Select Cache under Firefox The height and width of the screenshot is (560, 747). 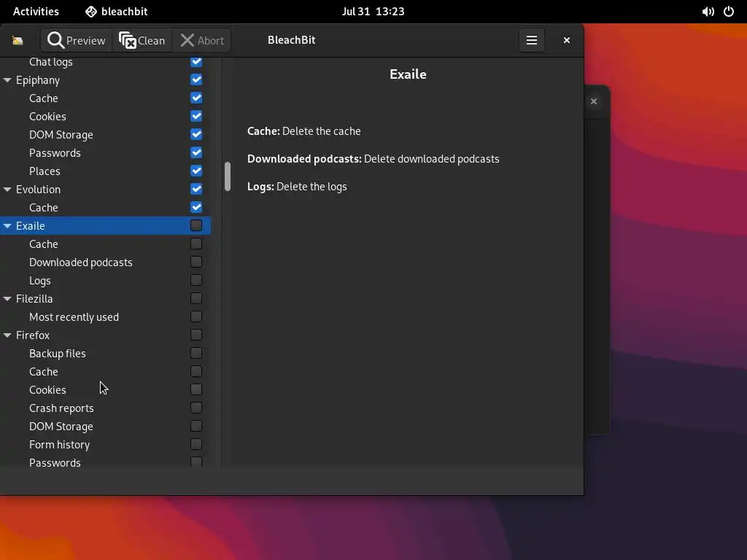click(105, 371)
